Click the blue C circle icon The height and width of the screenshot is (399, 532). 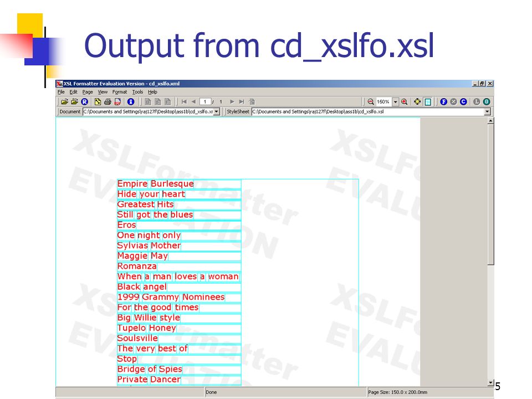(463, 101)
